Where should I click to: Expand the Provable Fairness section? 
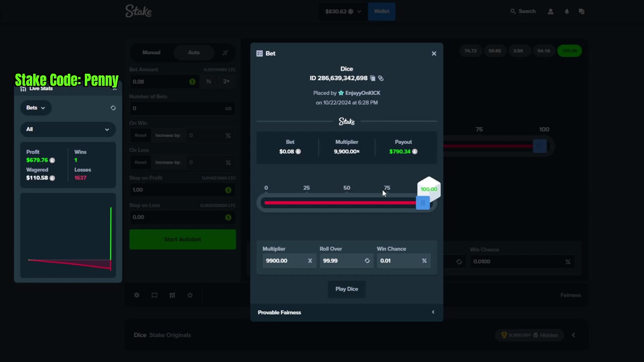pos(347,312)
